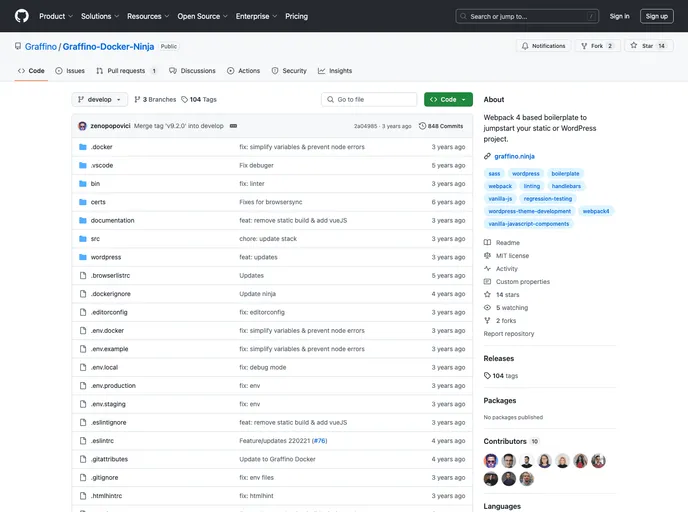Select the handlebars topic tag

(566, 186)
